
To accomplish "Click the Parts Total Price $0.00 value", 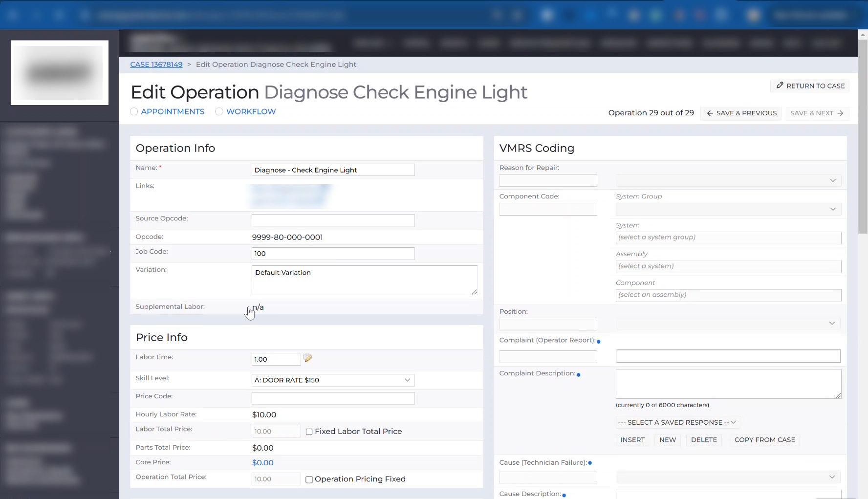I will pos(263,448).
